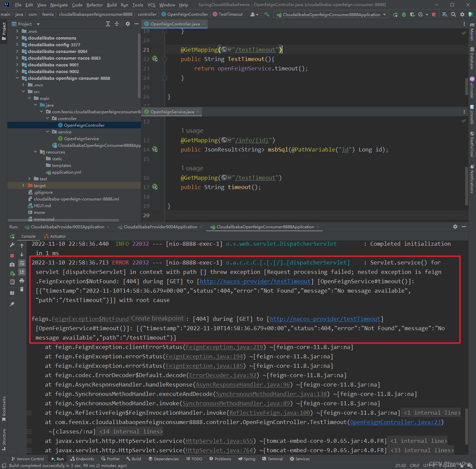Select the CloudalibabaProvider9003Application run tab
476x469 pixels.
[67, 227]
